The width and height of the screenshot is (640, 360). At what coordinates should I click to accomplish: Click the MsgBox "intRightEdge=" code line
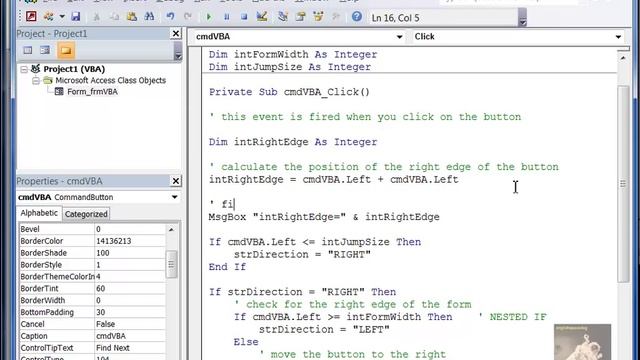[324, 217]
